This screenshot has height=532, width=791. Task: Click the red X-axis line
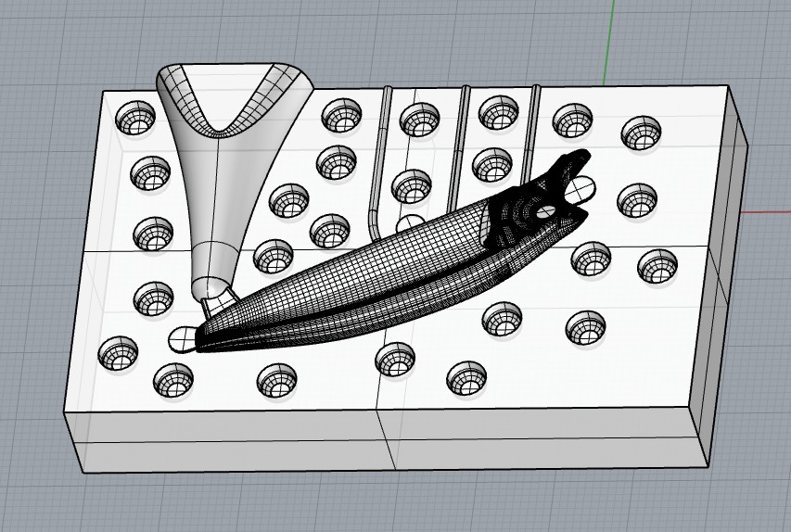[766, 211]
